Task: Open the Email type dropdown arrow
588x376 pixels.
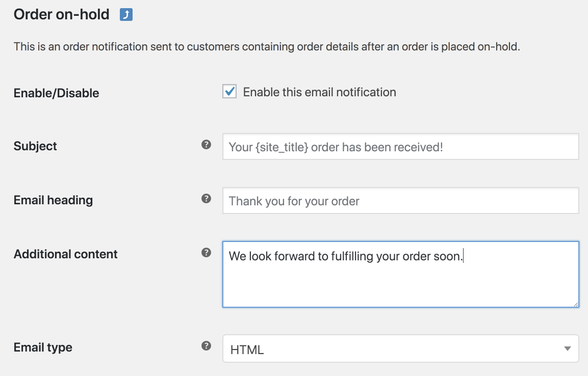Action: coord(567,348)
